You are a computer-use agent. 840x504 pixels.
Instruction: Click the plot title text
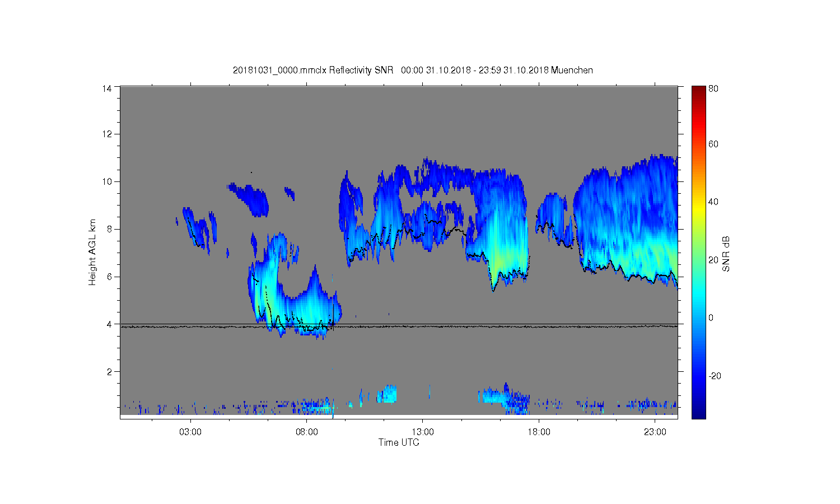point(413,71)
